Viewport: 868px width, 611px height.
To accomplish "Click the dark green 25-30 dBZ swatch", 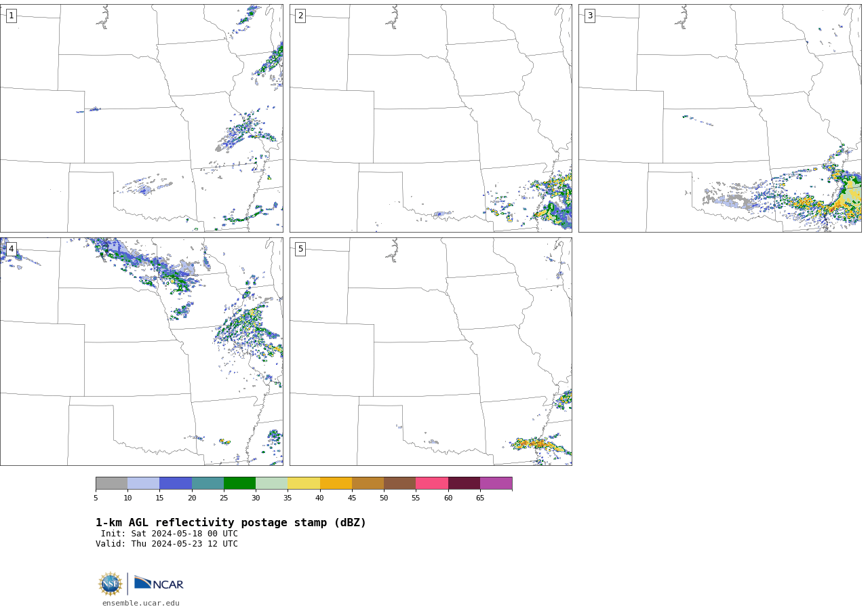I will point(239,483).
